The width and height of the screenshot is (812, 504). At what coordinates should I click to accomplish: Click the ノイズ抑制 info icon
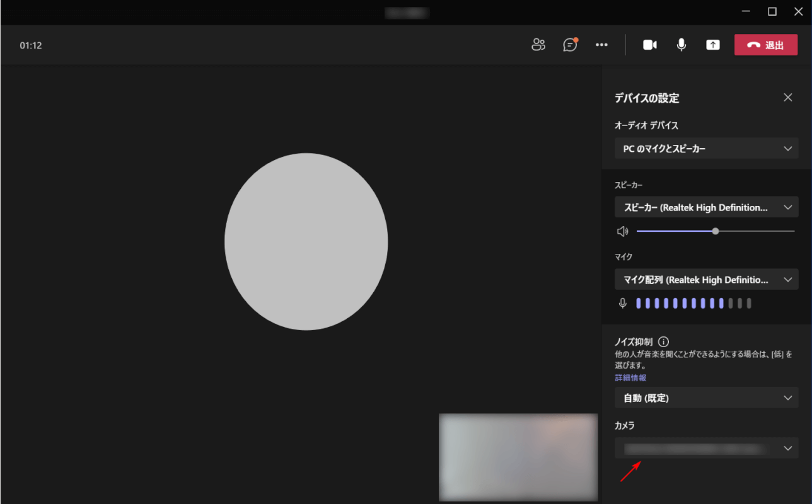(x=663, y=341)
